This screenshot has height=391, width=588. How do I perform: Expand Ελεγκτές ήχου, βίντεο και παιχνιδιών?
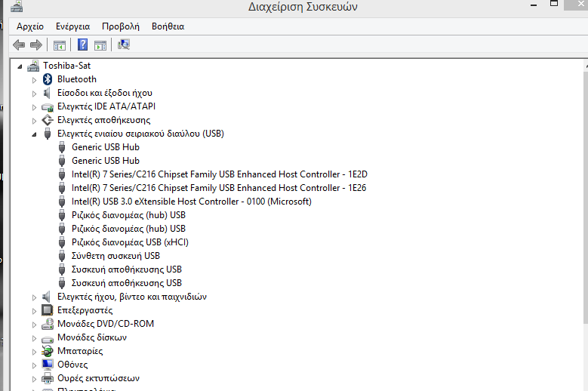coord(34,297)
